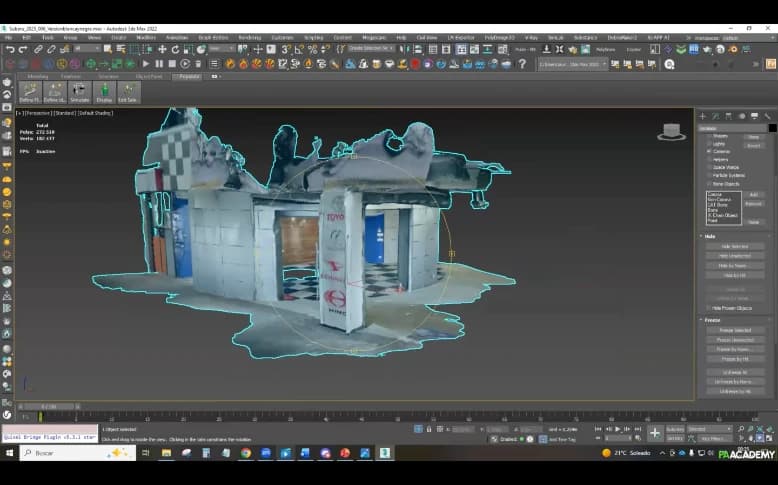Click the stop simulation icon
The height and width of the screenshot is (485, 778).
172,64
